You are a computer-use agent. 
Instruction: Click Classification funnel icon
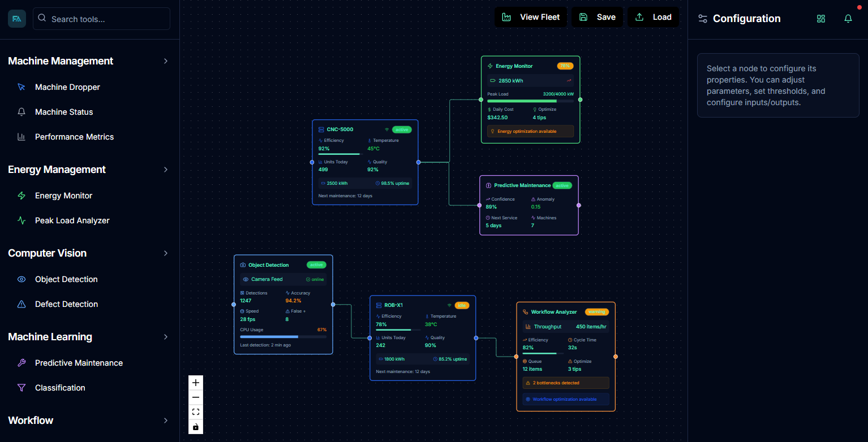[22, 388]
